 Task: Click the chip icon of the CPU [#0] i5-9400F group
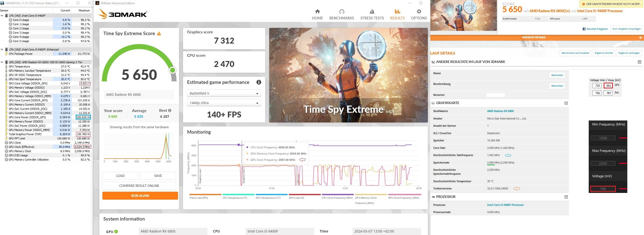[x=6, y=15]
